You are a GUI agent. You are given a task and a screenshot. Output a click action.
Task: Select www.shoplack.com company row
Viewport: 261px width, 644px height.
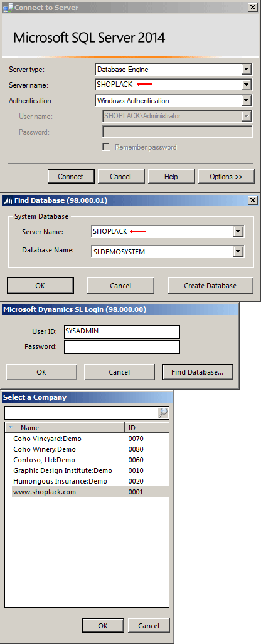90,492
